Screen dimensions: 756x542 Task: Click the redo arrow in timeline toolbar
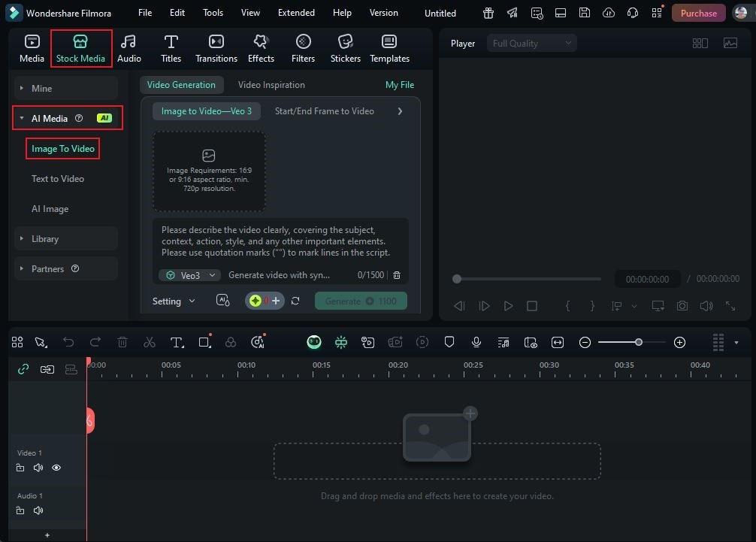pos(95,342)
